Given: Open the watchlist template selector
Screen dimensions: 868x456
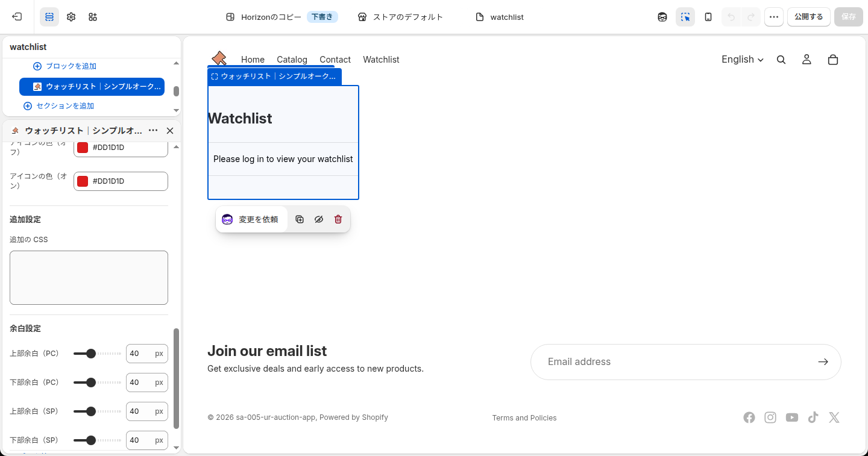Looking at the screenshot, I should point(500,17).
